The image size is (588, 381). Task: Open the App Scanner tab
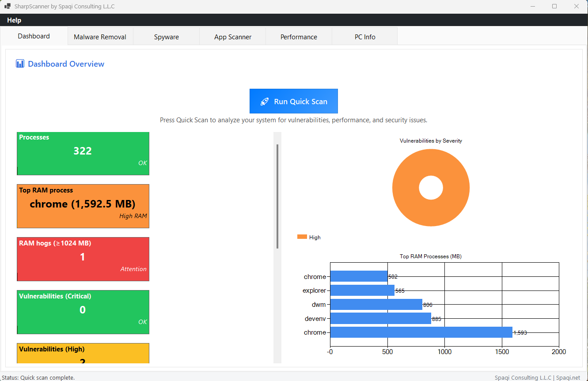(x=232, y=37)
